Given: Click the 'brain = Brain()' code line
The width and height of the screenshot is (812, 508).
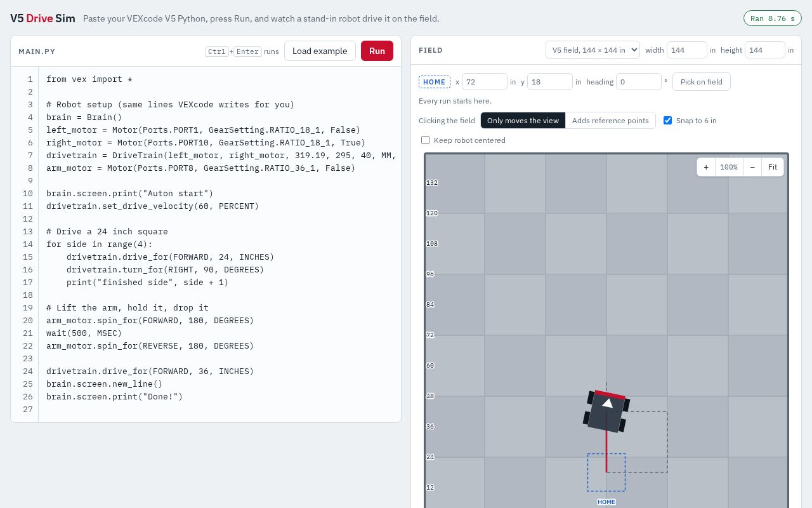Looking at the screenshot, I should [84, 117].
